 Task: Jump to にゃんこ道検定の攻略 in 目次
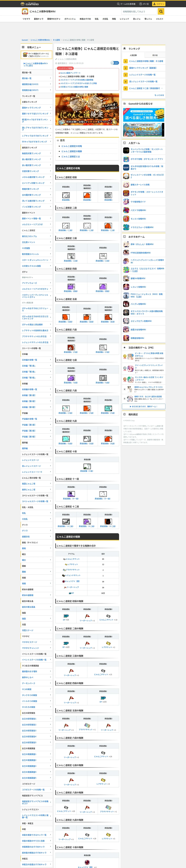[x=72, y=146]
